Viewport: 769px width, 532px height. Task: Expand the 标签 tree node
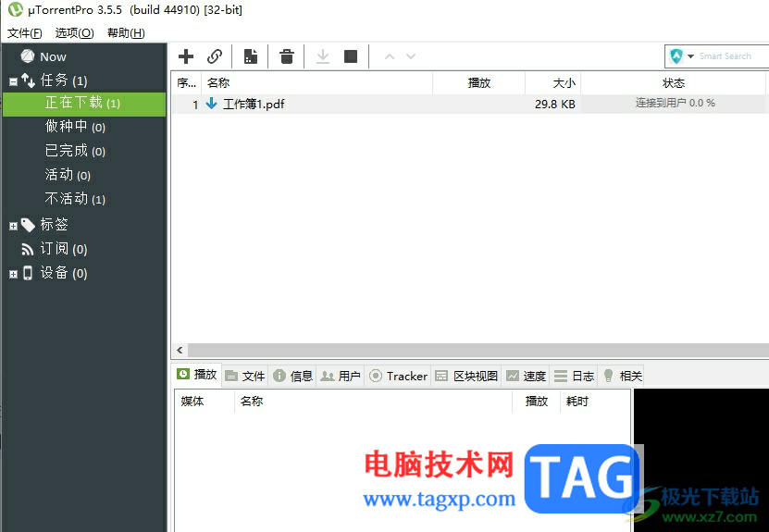[13, 226]
